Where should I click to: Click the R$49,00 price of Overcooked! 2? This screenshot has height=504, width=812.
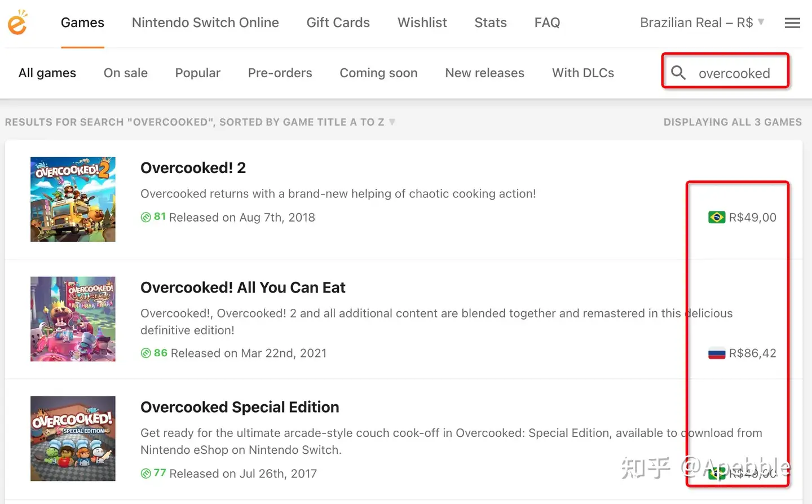(x=753, y=217)
